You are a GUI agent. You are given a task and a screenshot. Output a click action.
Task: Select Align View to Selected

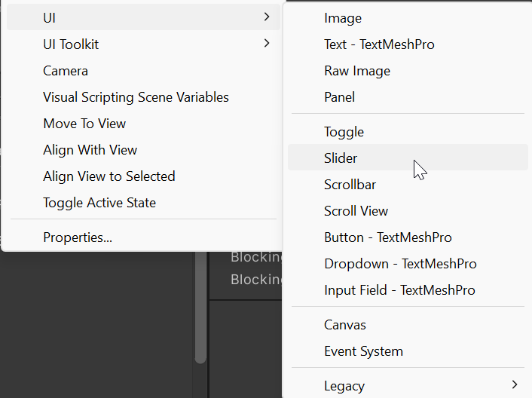(143, 176)
